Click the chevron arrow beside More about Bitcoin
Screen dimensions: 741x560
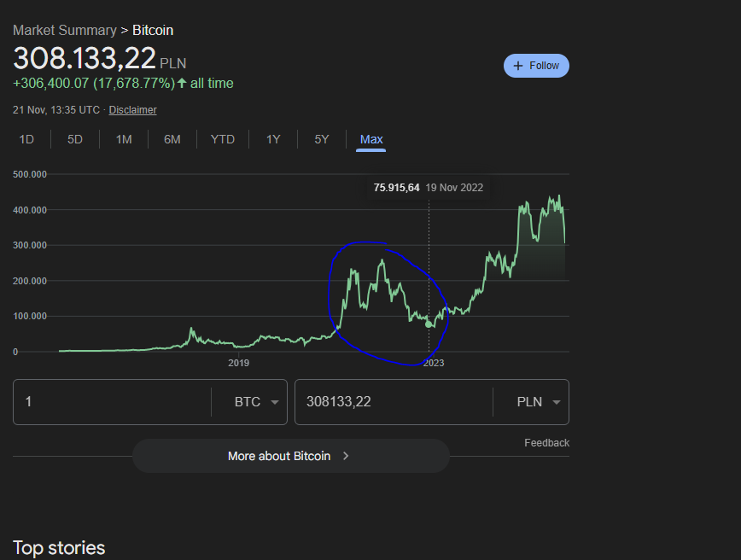[346, 456]
